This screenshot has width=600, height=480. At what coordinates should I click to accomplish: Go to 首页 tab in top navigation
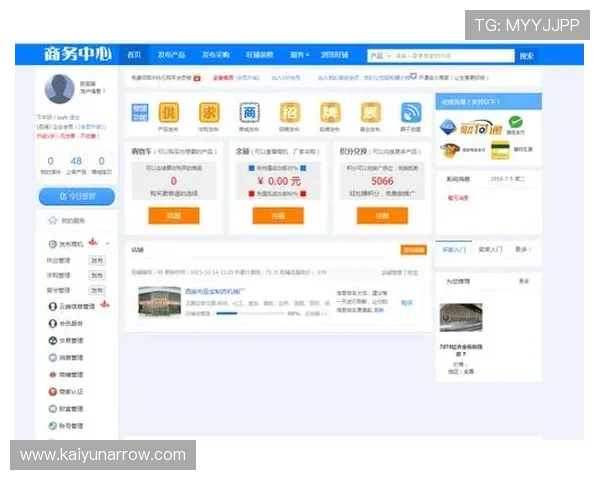[134, 55]
